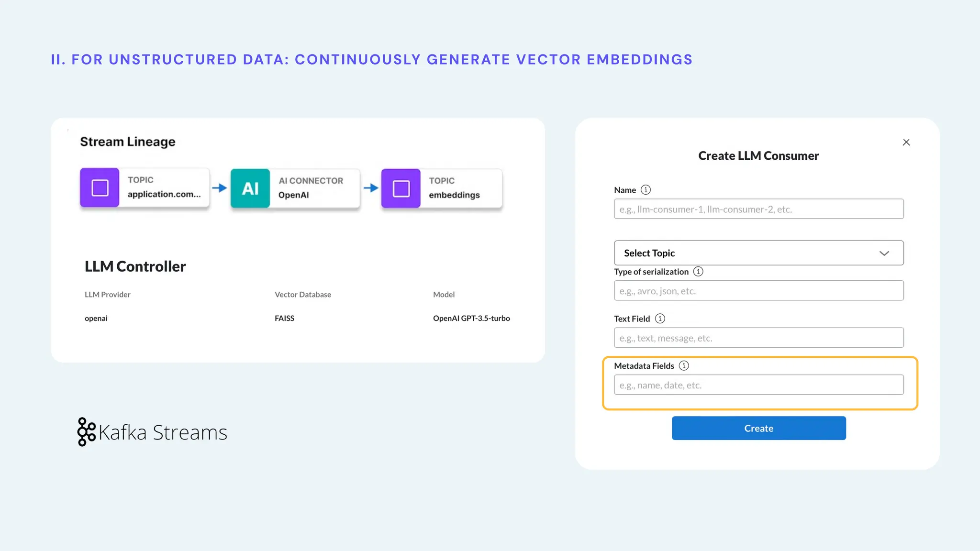The image size is (980, 551).
Task: Close the Create LLM Consumer dialog
Action: [906, 143]
